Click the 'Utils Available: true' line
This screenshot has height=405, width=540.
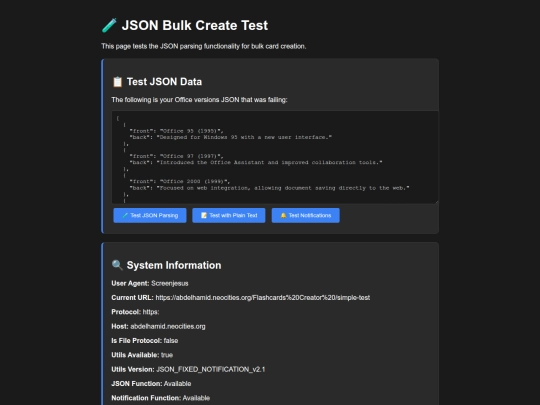click(x=142, y=355)
